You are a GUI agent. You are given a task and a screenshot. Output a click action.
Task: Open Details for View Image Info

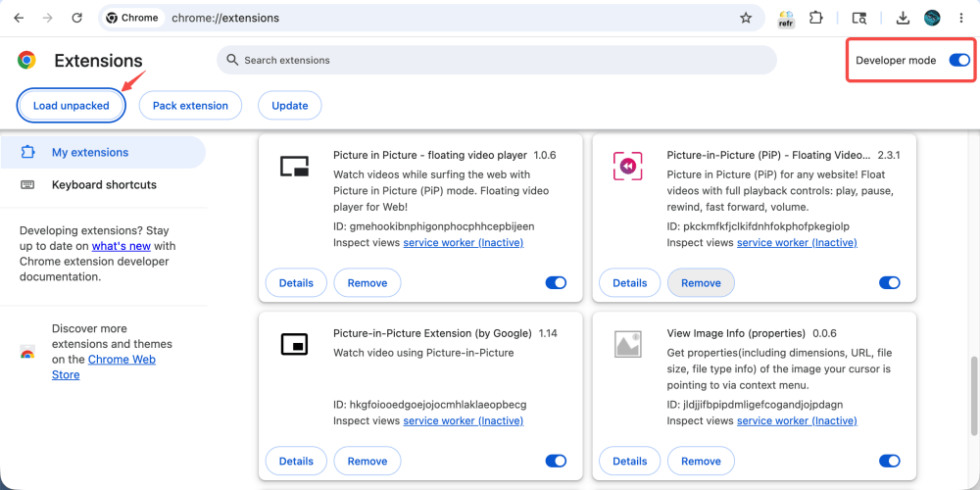pyautogui.click(x=630, y=462)
